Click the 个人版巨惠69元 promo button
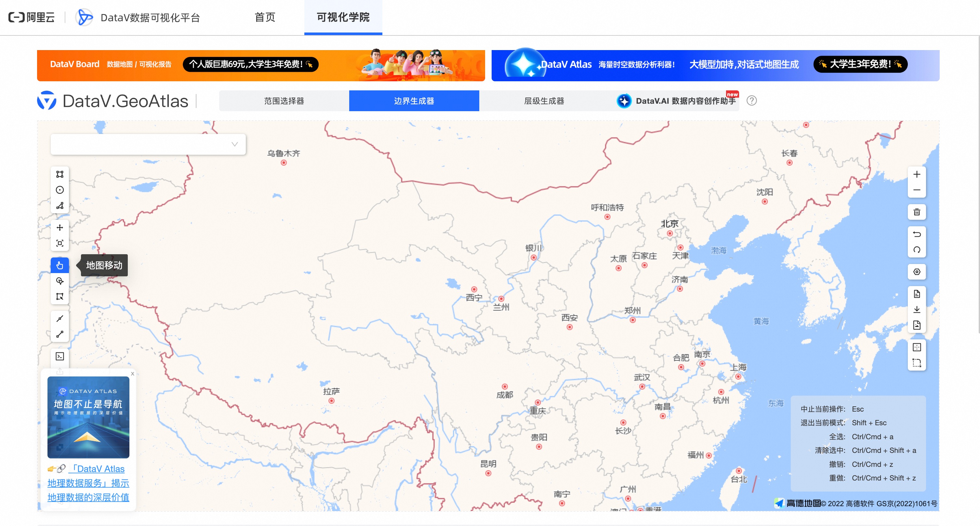The width and height of the screenshot is (980, 526). point(251,64)
